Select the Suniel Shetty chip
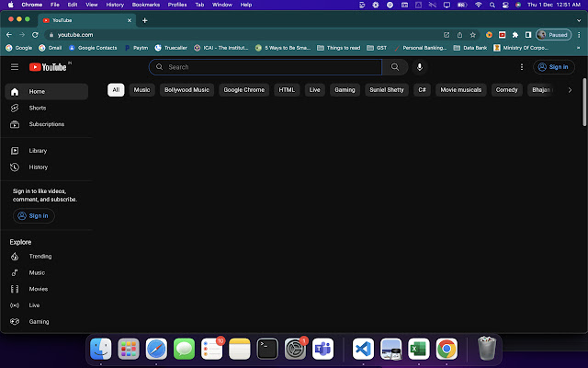588x368 pixels. click(x=387, y=90)
